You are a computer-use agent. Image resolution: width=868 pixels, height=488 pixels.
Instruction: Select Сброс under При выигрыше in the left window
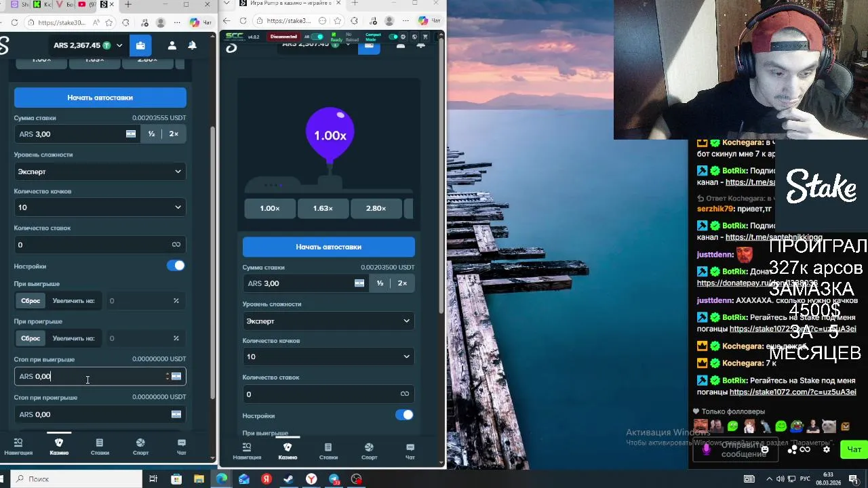(31, 300)
